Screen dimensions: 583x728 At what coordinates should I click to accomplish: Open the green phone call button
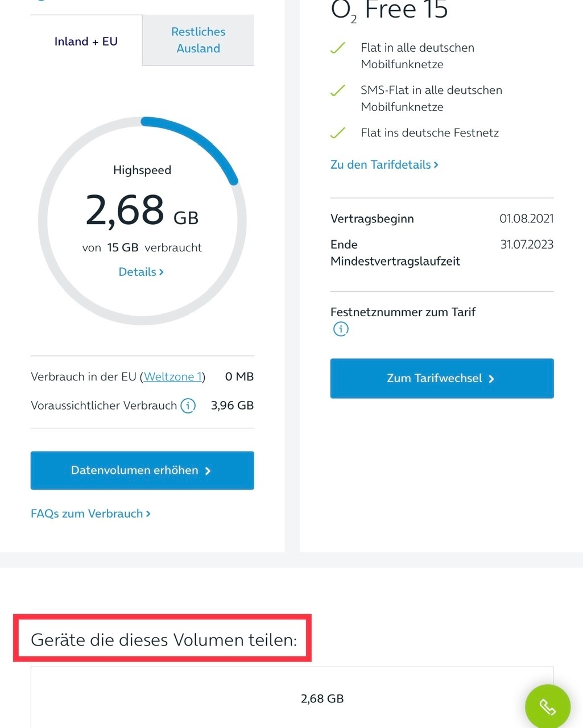coord(547,706)
